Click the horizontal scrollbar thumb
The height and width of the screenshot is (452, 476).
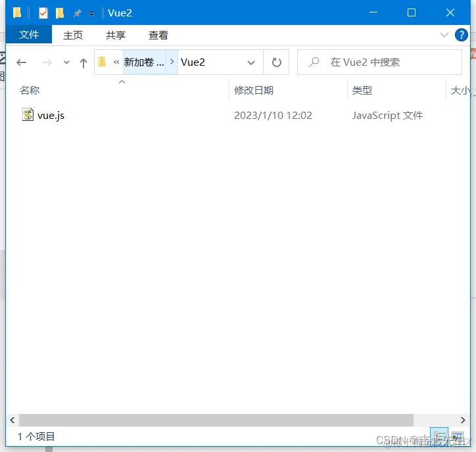click(216, 420)
